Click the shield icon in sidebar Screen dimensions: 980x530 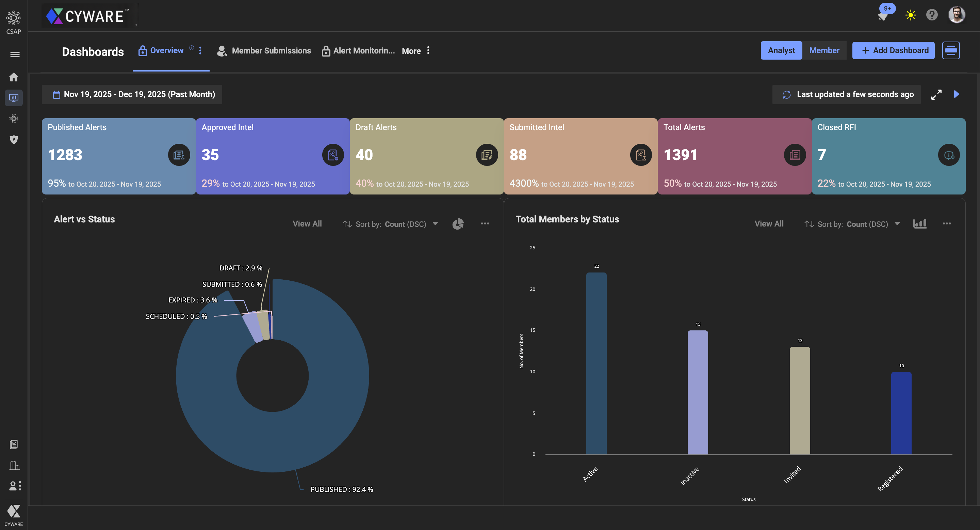point(14,140)
